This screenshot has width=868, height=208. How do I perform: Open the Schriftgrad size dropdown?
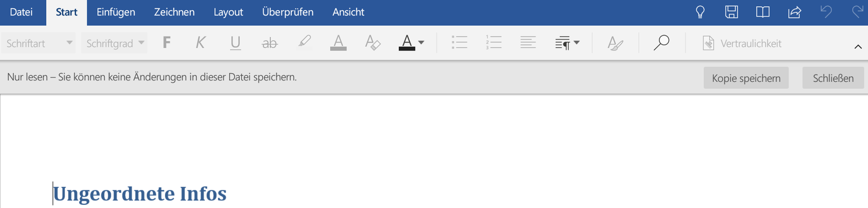(x=114, y=43)
